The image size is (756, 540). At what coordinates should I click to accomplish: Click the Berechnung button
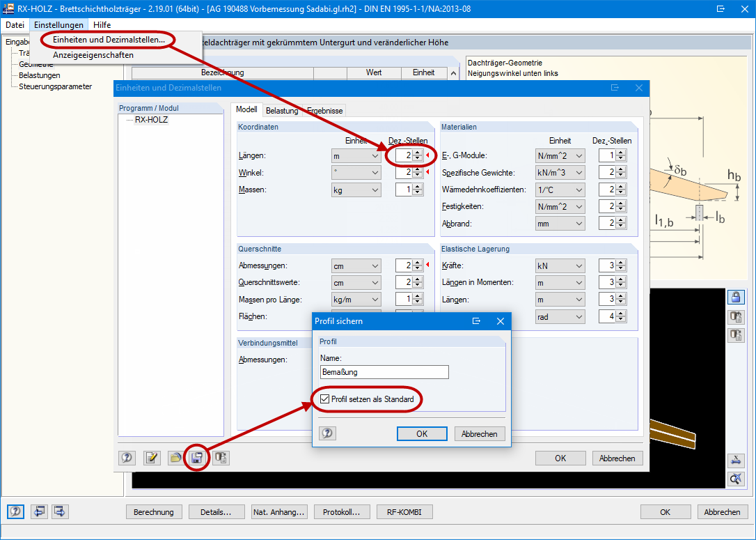pyautogui.click(x=154, y=512)
